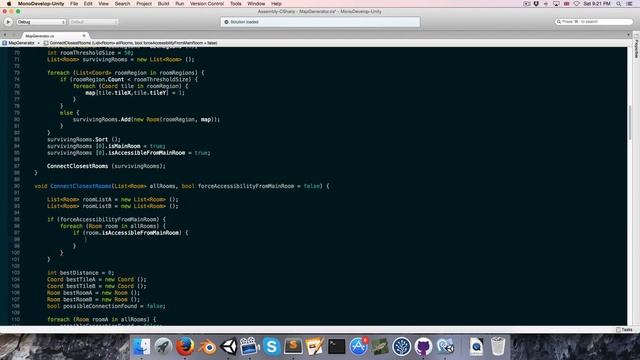Viewport: 640px width, 360px height.
Task: Open Pages from the Dock
Action: [x=315, y=347]
